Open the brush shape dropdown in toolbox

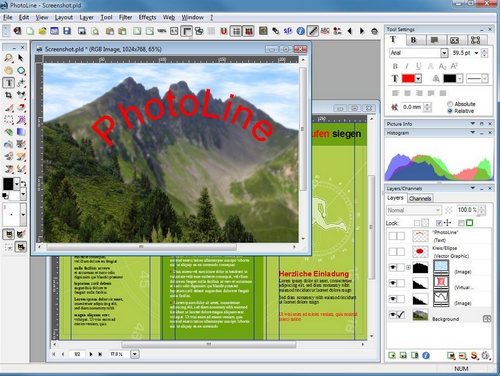23,214
